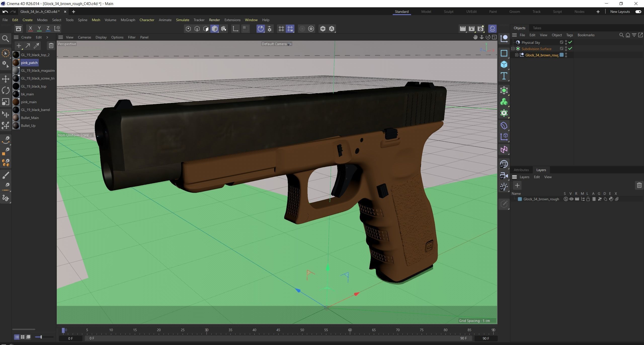Click the Default Camera label
The height and width of the screenshot is (345, 644).
274,44
